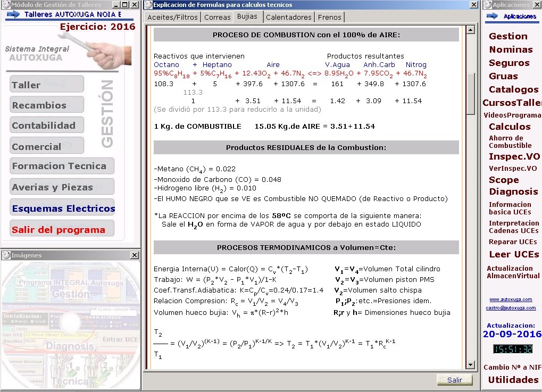Open Gestion in Aplicaciones panel
Image resolution: width=542 pixels, height=392 pixels.
click(508, 36)
